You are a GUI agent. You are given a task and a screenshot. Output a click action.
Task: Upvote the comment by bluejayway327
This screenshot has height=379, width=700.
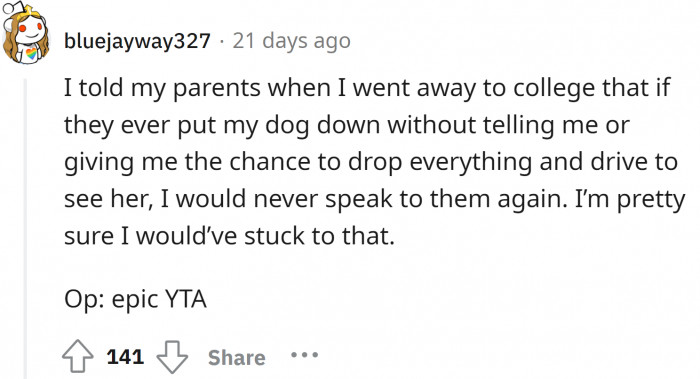[78, 356]
